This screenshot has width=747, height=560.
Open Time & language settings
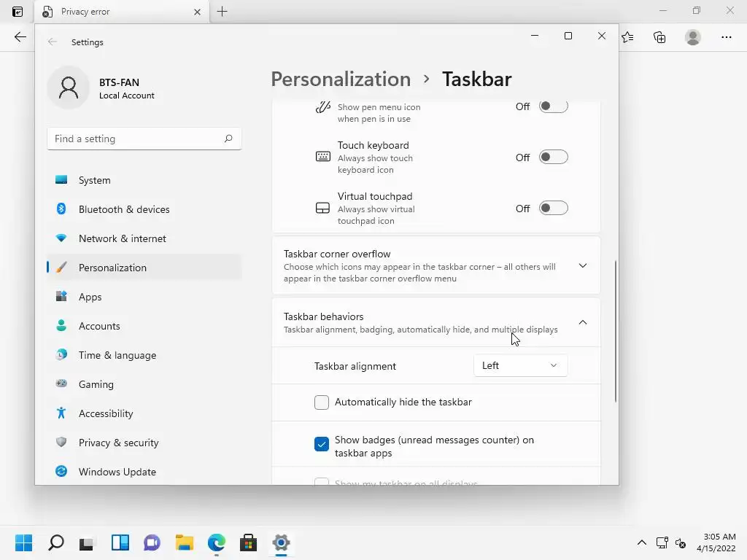[x=144, y=355]
